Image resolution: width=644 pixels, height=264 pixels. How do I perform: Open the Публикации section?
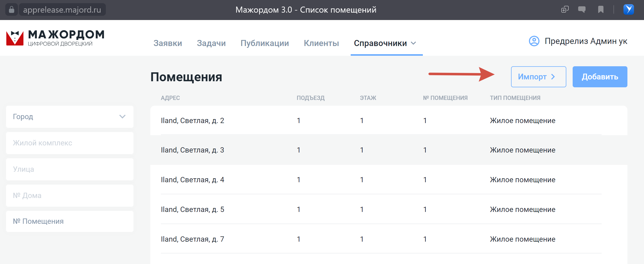click(x=265, y=43)
